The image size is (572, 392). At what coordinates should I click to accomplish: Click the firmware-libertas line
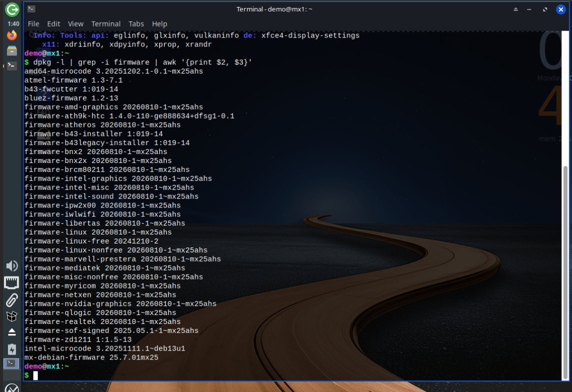tap(104, 223)
